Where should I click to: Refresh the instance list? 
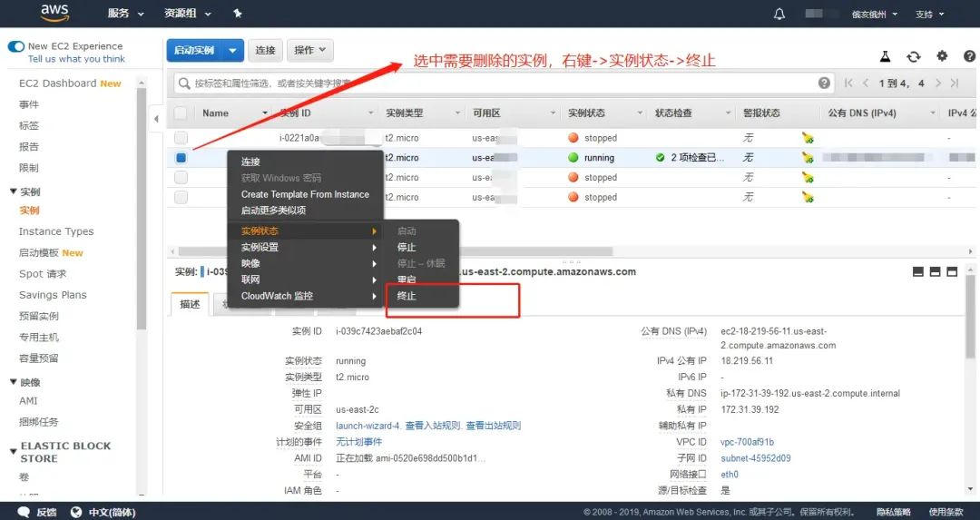pos(914,56)
